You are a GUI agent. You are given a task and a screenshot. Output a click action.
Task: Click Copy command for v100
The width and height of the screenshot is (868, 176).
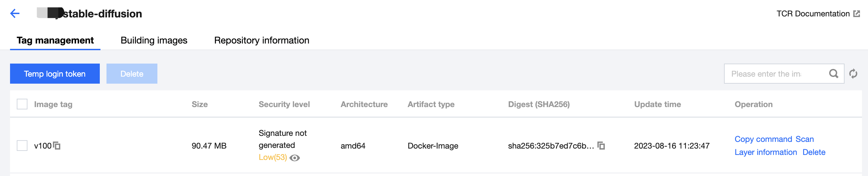[763, 139]
